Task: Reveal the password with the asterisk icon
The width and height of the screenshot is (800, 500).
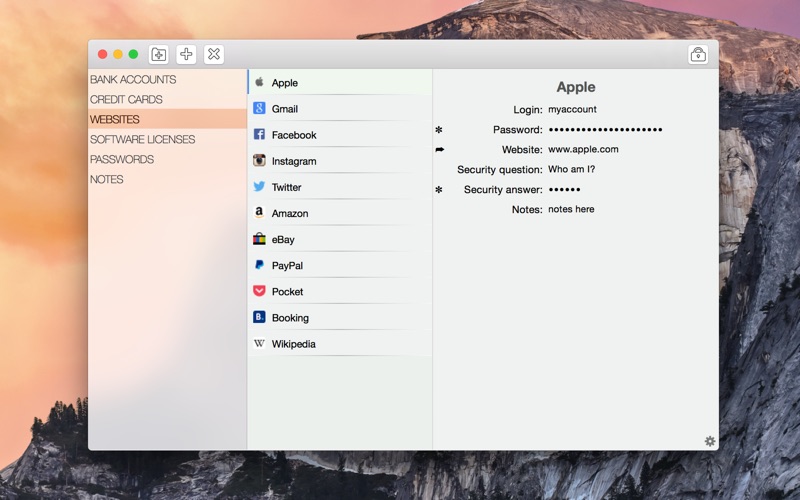Action: (x=439, y=130)
